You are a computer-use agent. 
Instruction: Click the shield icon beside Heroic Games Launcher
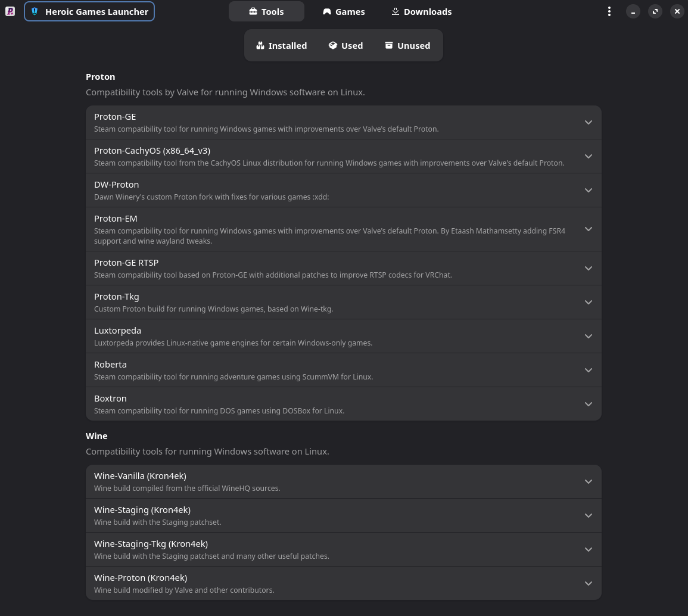[35, 11]
